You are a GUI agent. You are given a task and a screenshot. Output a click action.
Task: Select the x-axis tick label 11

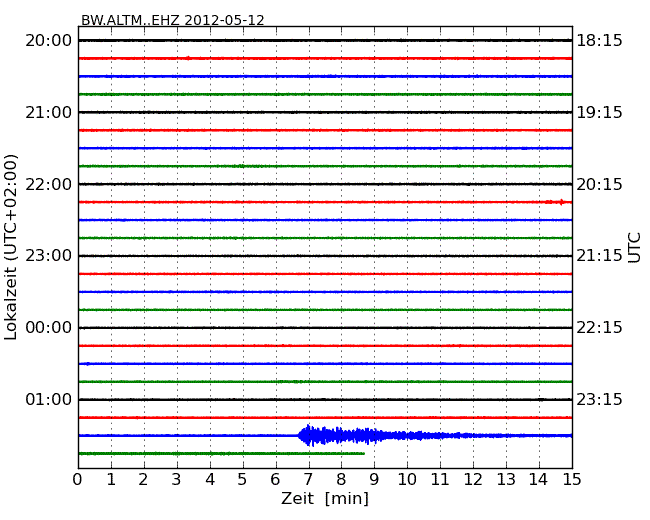[x=440, y=479]
